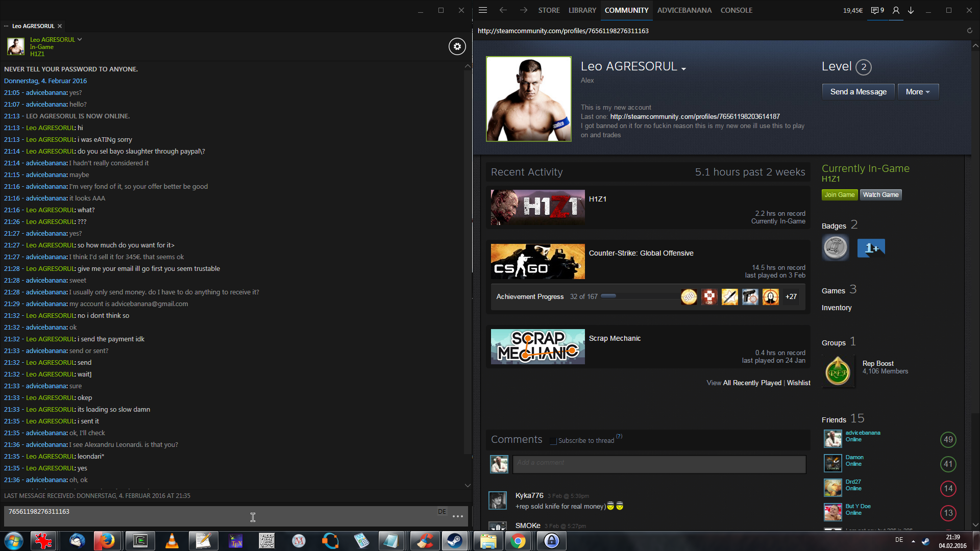The height and width of the screenshot is (551, 980).
Task: Click the medic cross achievement icon
Action: (x=709, y=296)
